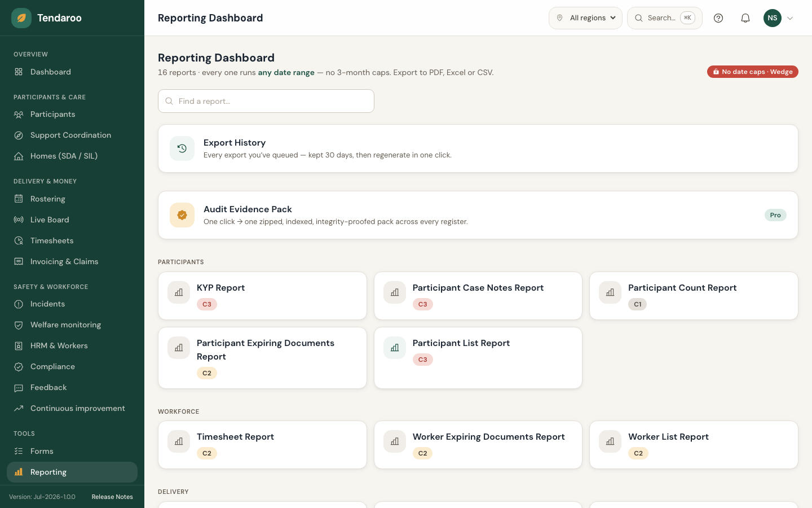This screenshot has width=812, height=508.
Task: Click C2 tag under Timesheet Report
Action: pos(207,453)
